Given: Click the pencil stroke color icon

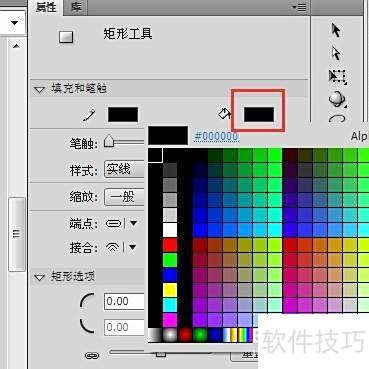Looking at the screenshot, I should tap(89, 115).
